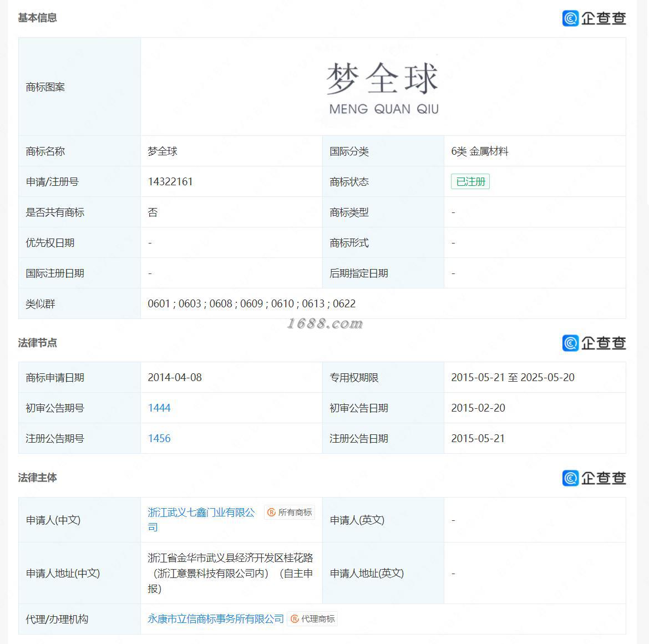
Task: Open preliminary announcement issue 1444
Action: (159, 408)
